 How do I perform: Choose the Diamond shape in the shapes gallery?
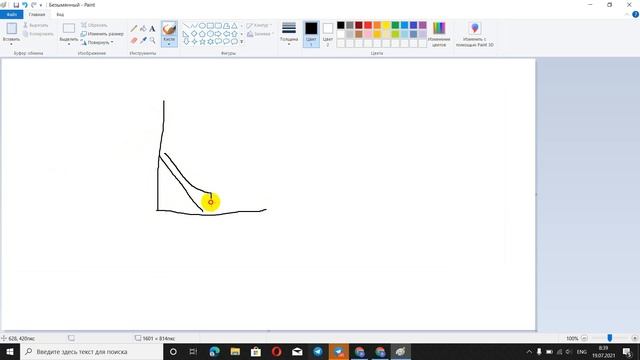[194, 33]
